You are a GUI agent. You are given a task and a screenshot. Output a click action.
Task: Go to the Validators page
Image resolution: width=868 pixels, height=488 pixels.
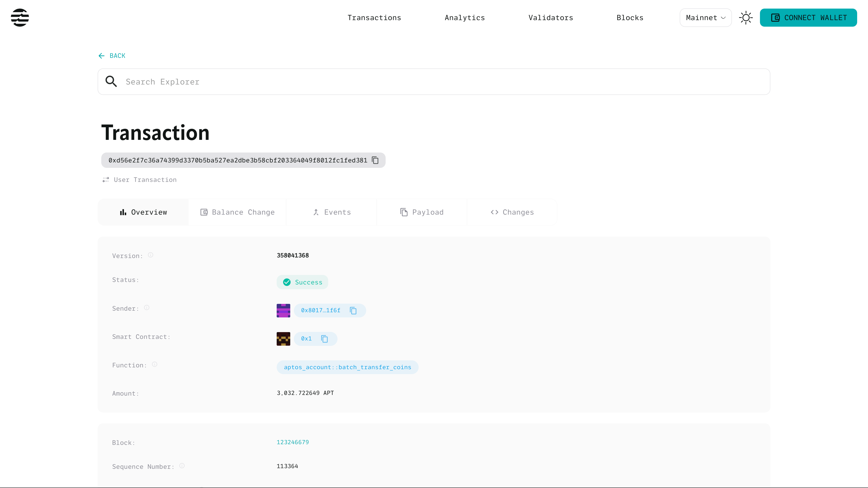[551, 18]
